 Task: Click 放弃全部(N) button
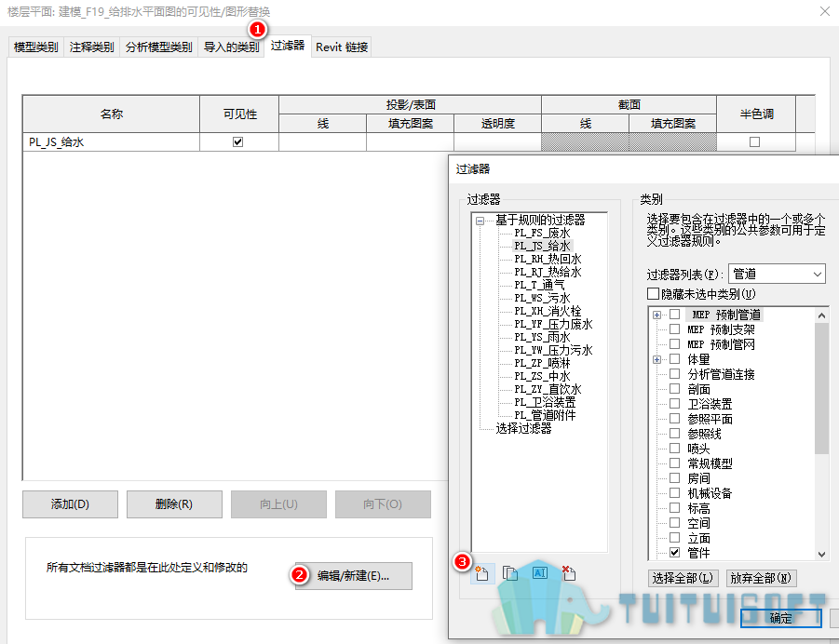761,578
